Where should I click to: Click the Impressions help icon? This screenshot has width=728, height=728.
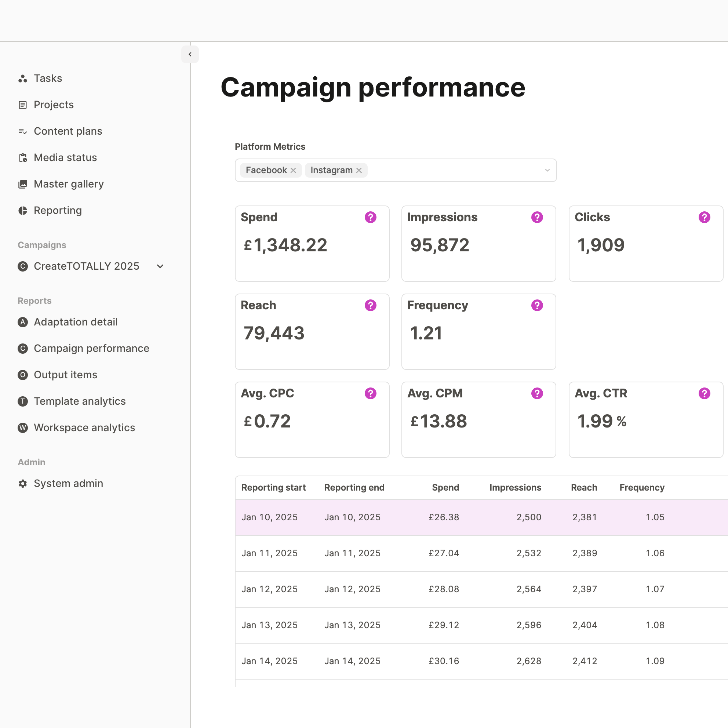pyautogui.click(x=536, y=217)
